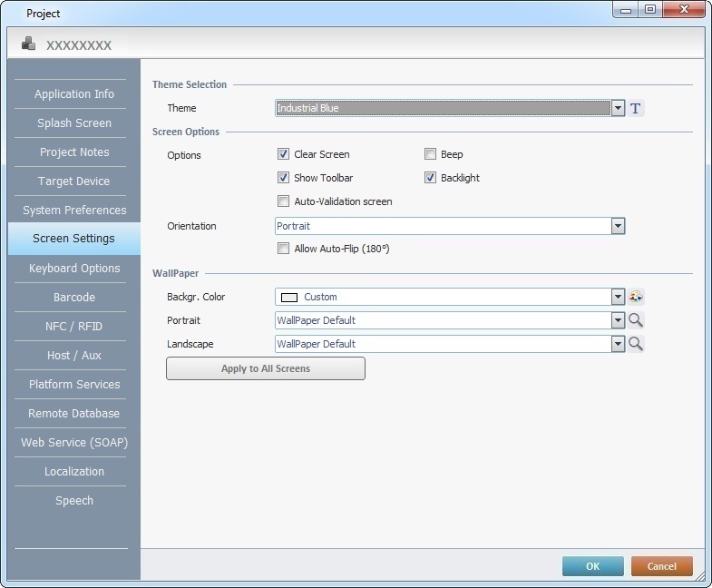712x588 pixels.
Task: Open the background color palette picker icon
Action: point(636,297)
